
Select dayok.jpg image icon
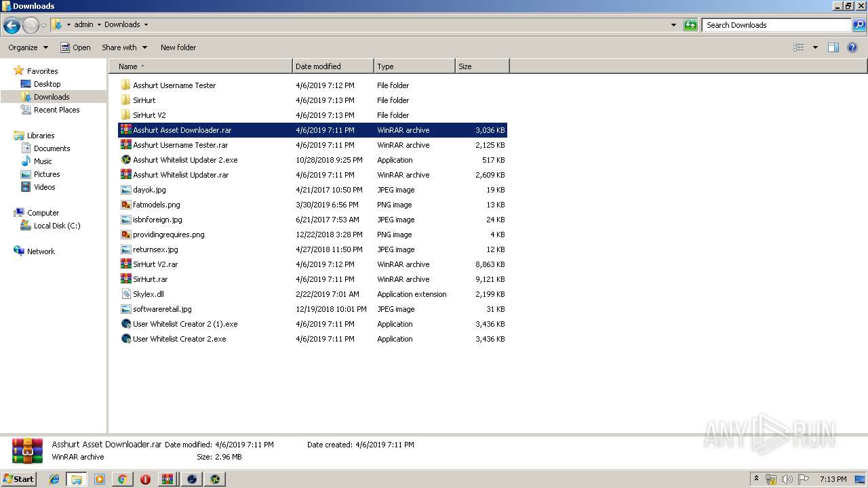coord(125,190)
